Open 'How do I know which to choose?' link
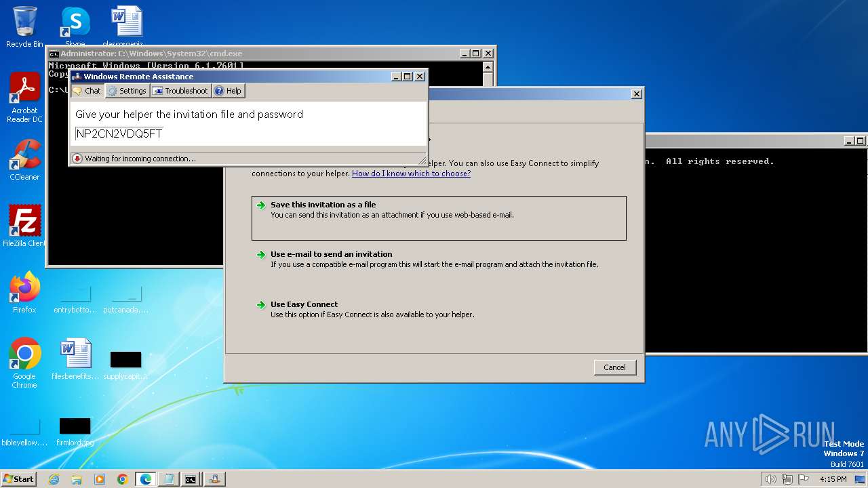Viewport: 868px width, 488px height. pyautogui.click(x=411, y=174)
